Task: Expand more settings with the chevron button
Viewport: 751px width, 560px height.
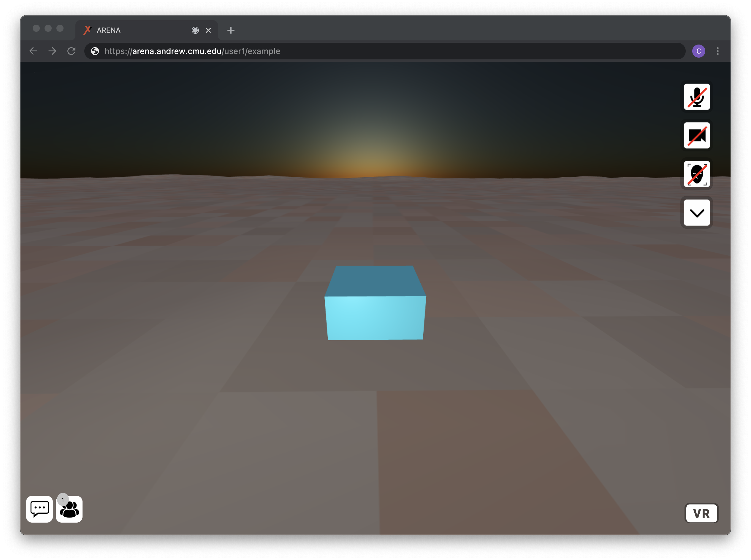Action: 696,213
